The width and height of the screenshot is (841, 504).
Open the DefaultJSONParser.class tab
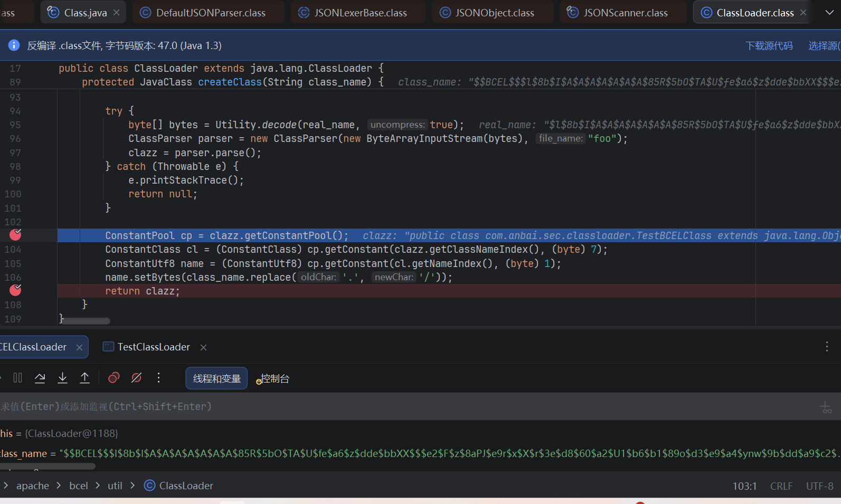[208, 13]
